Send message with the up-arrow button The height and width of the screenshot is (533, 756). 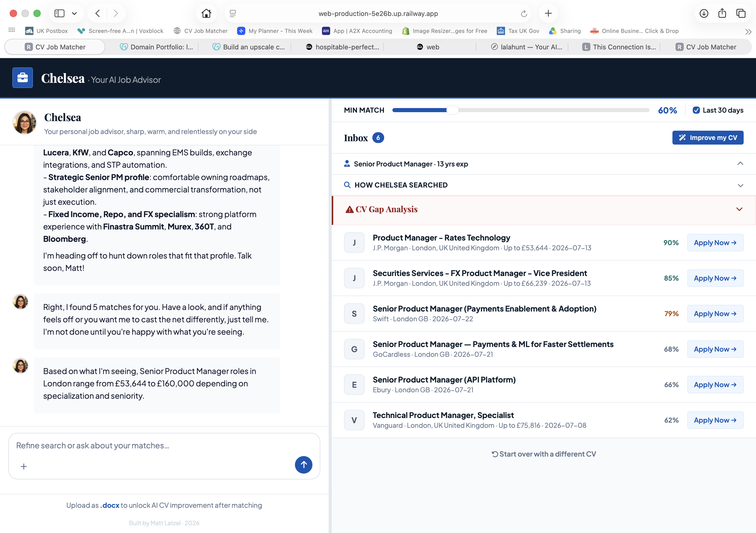coord(304,465)
